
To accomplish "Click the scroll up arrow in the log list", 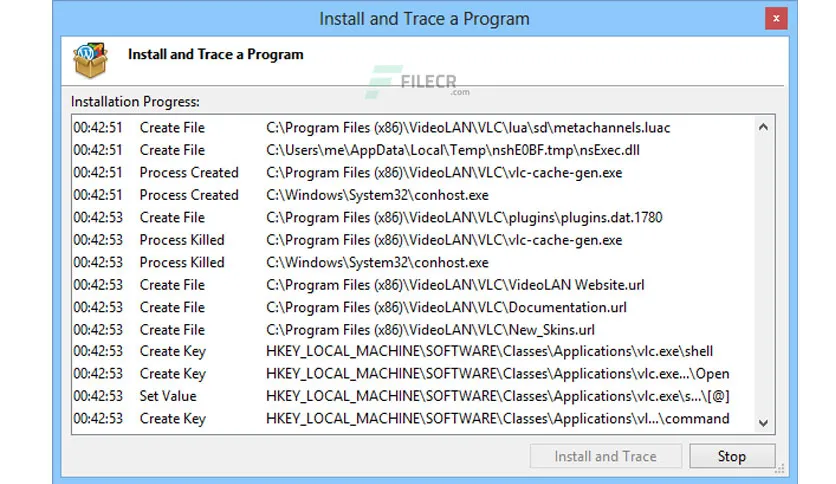I will [x=763, y=127].
